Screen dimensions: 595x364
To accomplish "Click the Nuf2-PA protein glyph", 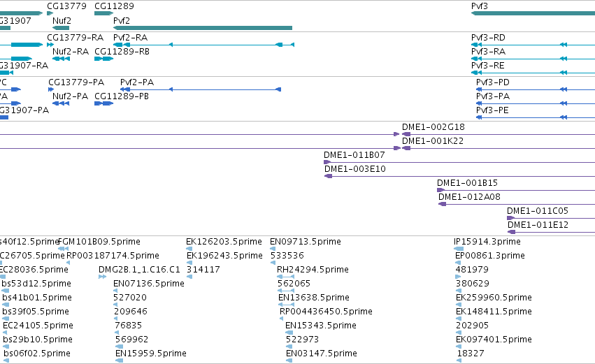I will pyautogui.click(x=61, y=103).
